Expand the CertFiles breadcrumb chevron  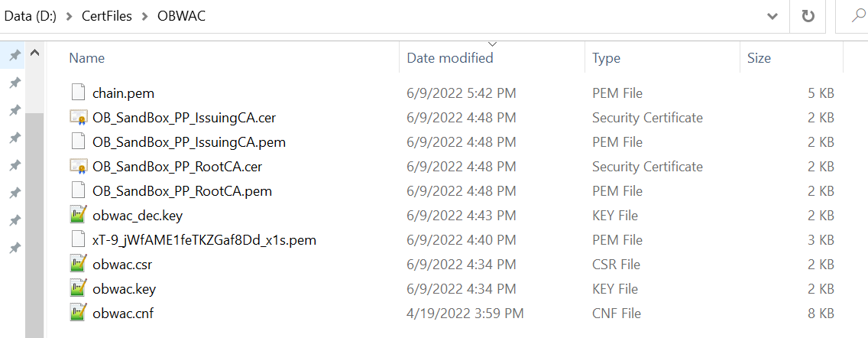[x=144, y=16]
